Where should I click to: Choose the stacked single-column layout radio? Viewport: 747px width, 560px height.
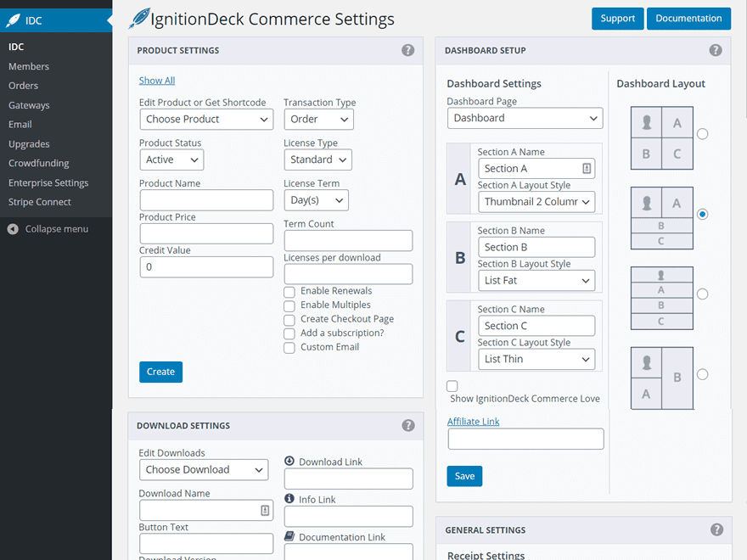(702, 294)
